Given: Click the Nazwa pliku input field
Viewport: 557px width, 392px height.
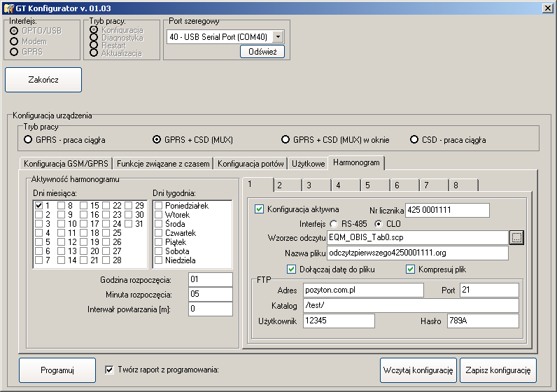Looking at the screenshot, I should coord(418,253).
